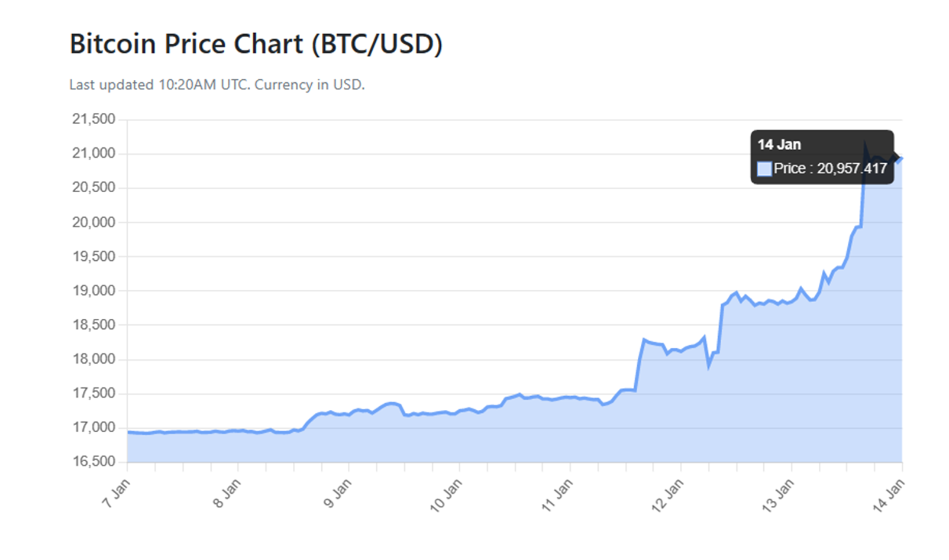Viewport: 949px width, 560px height.
Task: Click the light blue Price swatch in tooltip
Action: (764, 169)
